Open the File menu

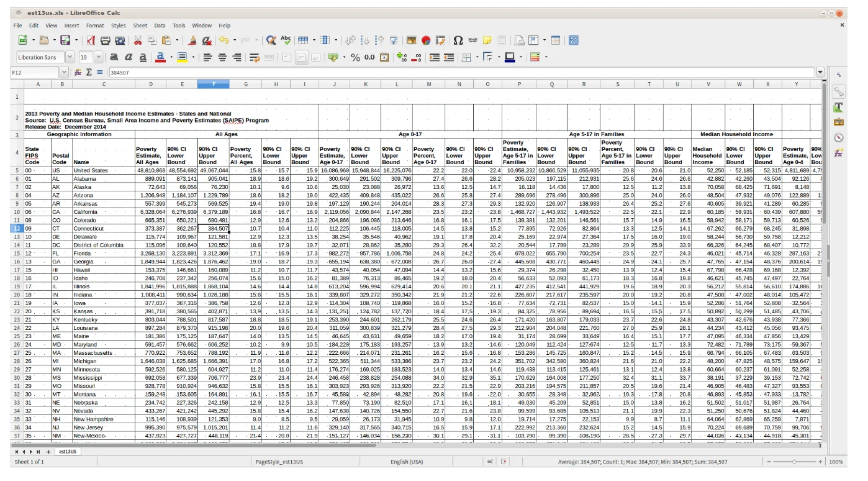click(17, 25)
